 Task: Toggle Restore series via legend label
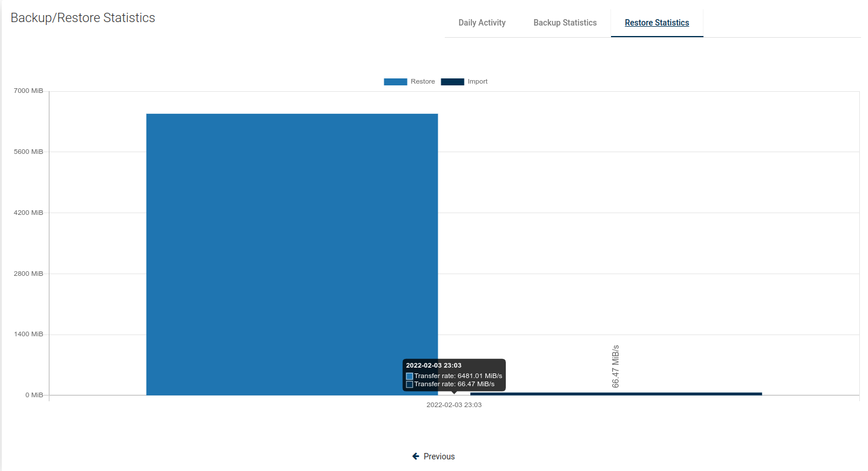pyautogui.click(x=423, y=82)
